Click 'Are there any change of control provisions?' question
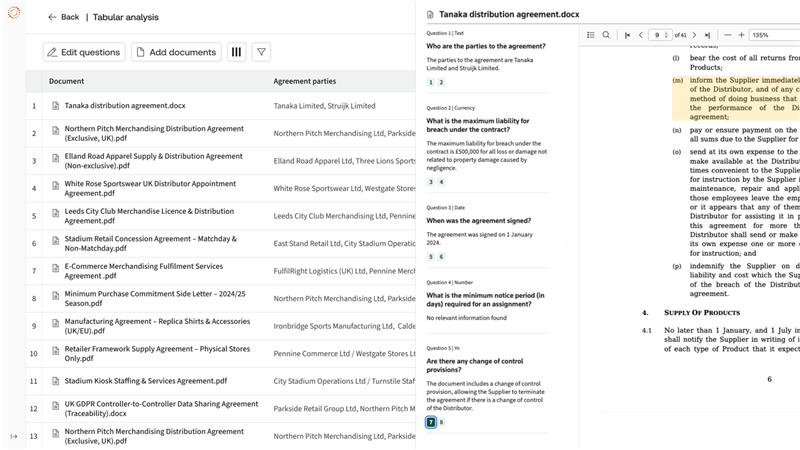This screenshot has height=450, width=800. tap(475, 365)
